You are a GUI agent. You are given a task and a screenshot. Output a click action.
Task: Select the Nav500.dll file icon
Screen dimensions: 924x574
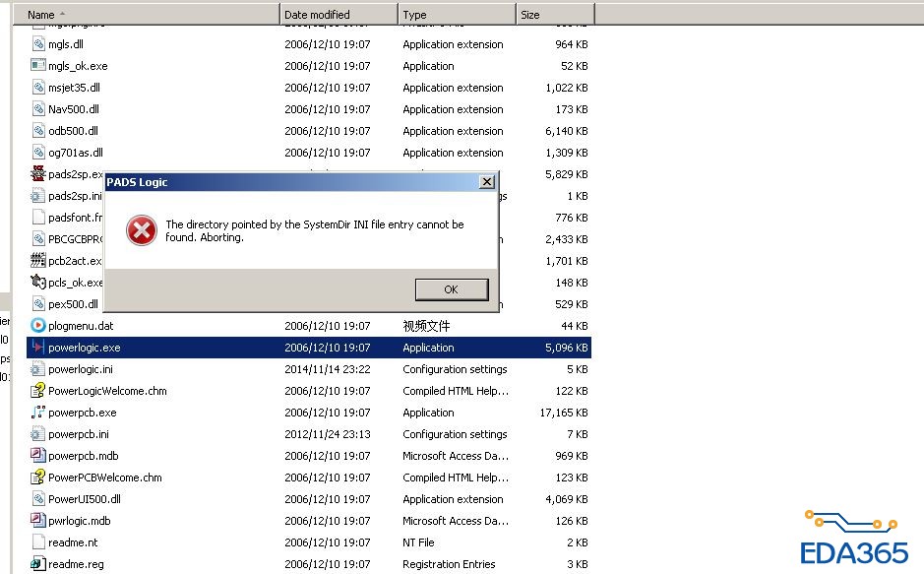point(38,109)
